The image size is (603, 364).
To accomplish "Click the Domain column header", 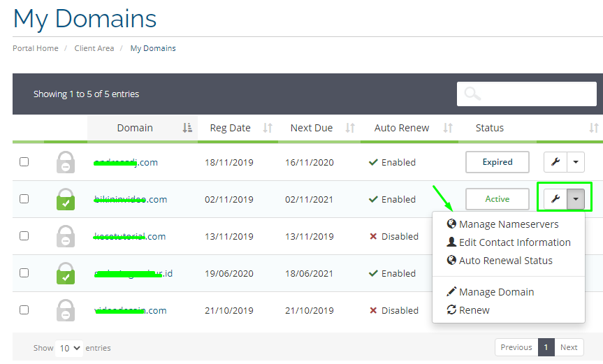I will (x=135, y=128).
